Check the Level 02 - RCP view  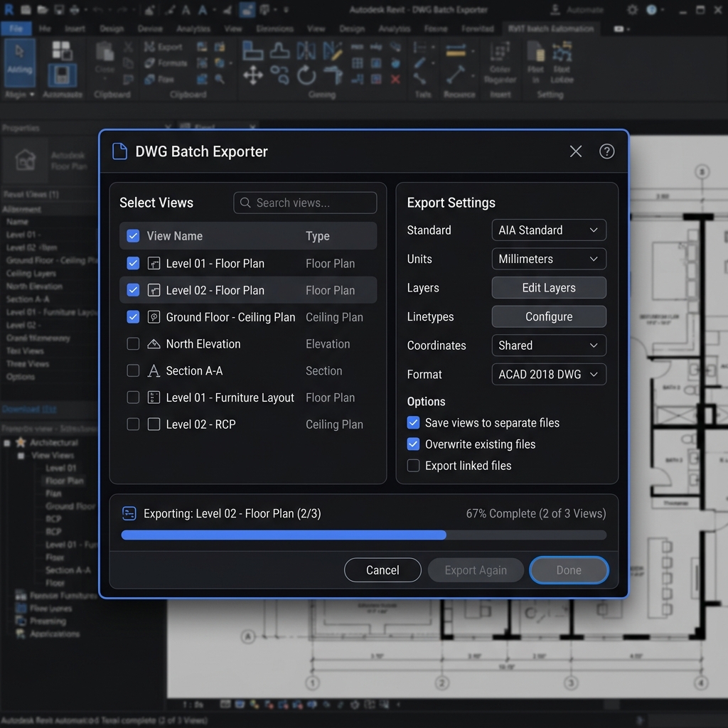pyautogui.click(x=133, y=424)
